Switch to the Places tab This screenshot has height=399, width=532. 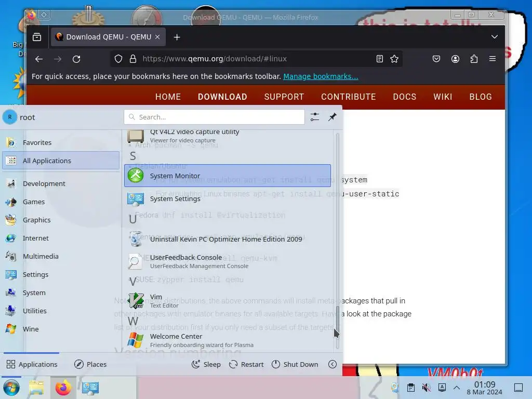click(90, 364)
